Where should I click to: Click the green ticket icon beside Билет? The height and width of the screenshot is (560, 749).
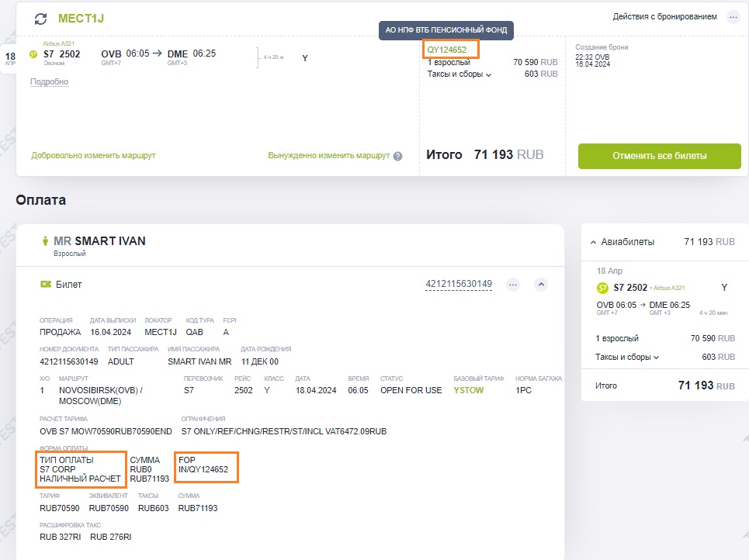coord(46,285)
